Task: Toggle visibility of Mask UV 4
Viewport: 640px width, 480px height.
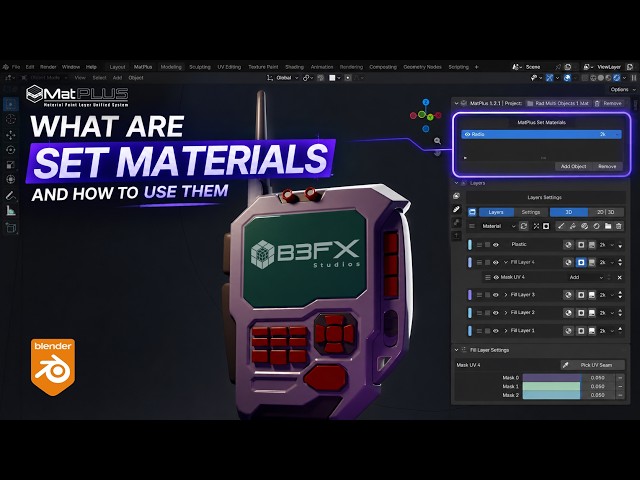Action: [x=496, y=278]
